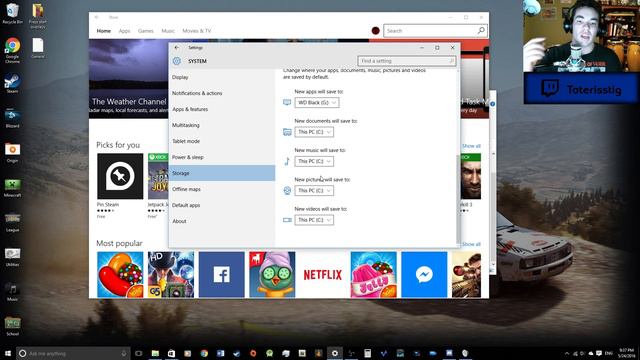Click Show all for Picks for you

(x=471, y=146)
